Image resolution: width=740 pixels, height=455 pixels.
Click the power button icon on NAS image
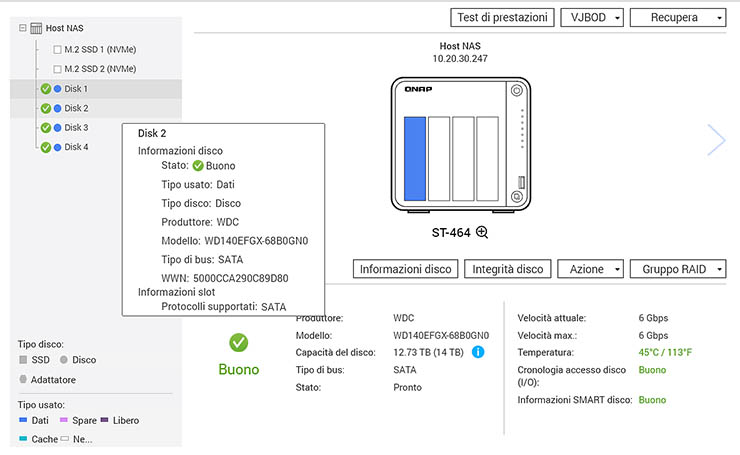point(517,91)
